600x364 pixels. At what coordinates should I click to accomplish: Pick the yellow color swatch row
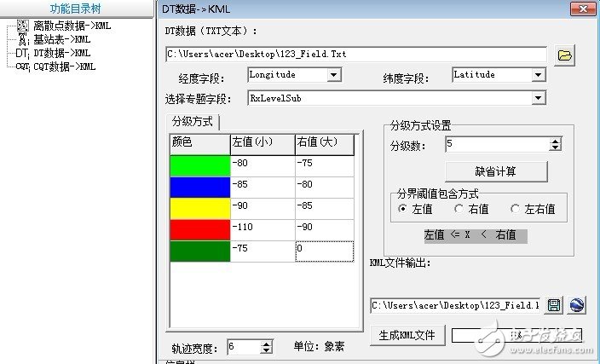coord(200,208)
